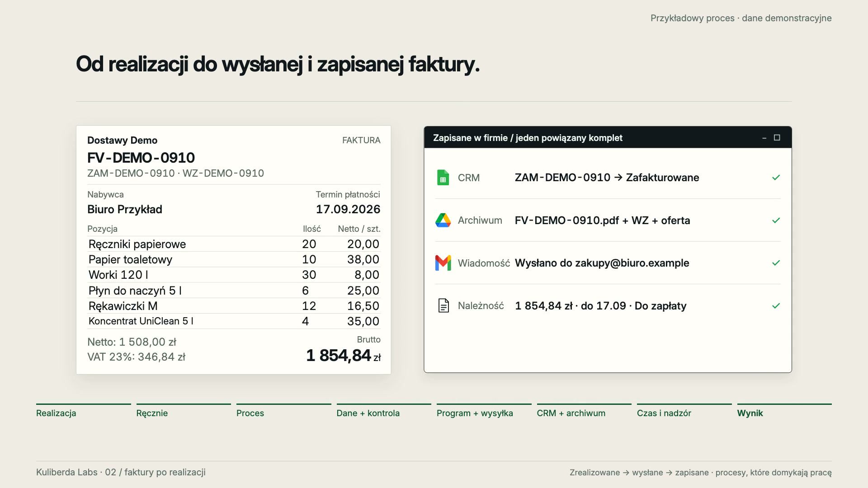Maximize the Zapisane w firmie window

click(x=777, y=137)
